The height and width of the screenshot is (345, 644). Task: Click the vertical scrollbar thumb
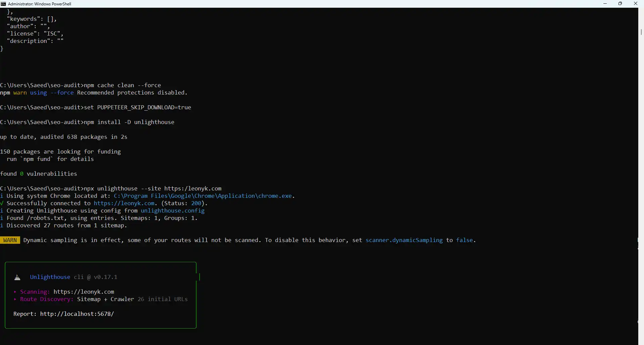641,32
